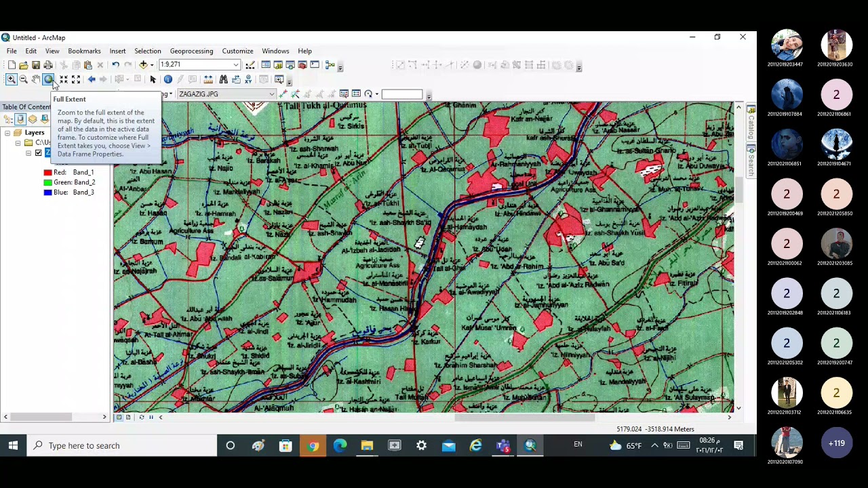
Task: Undo the last action
Action: pyautogui.click(x=115, y=65)
